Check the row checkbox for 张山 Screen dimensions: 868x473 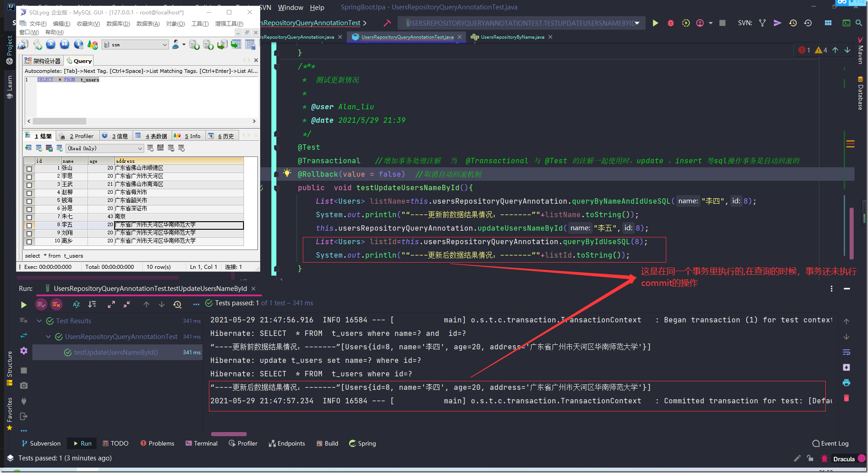29,169
